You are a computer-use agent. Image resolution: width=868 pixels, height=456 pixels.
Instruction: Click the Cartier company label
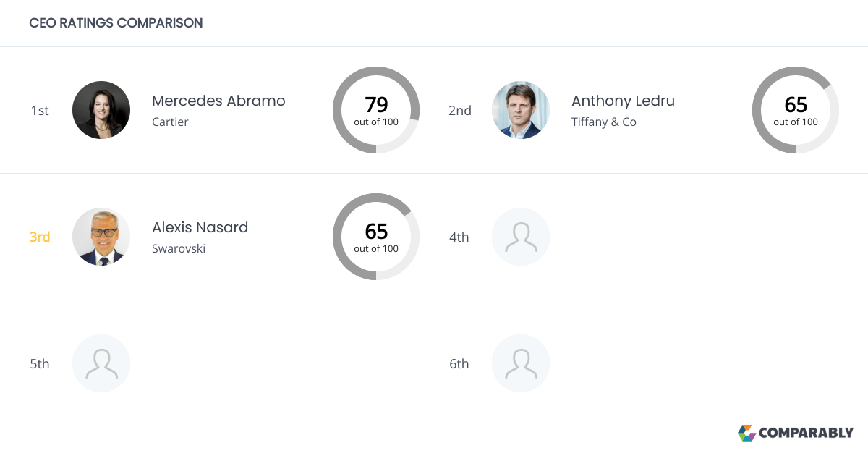[170, 122]
